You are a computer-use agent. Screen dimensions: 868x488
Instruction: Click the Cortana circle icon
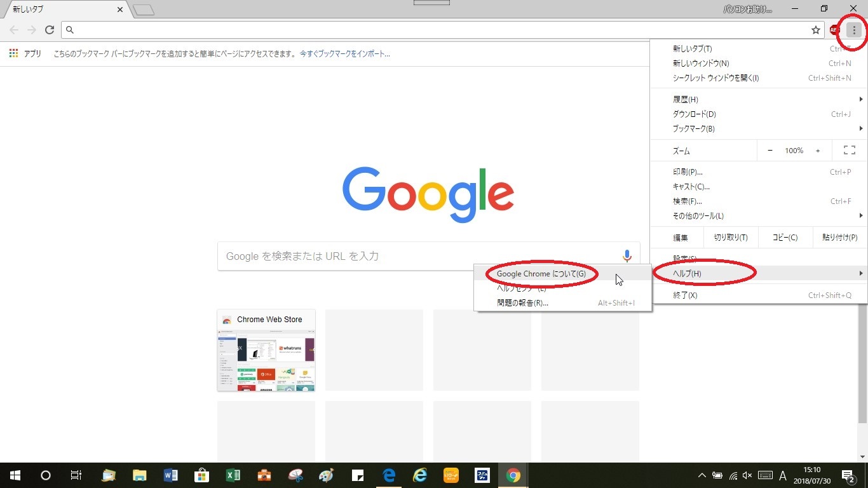46,475
